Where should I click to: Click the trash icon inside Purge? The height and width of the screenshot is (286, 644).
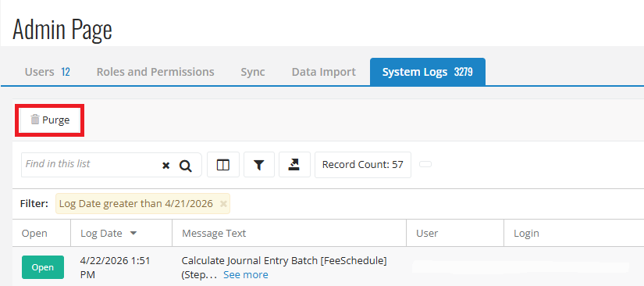tap(35, 120)
